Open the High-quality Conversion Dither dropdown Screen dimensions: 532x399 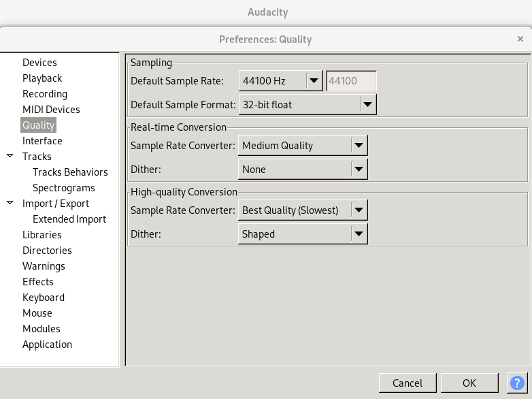click(x=303, y=234)
